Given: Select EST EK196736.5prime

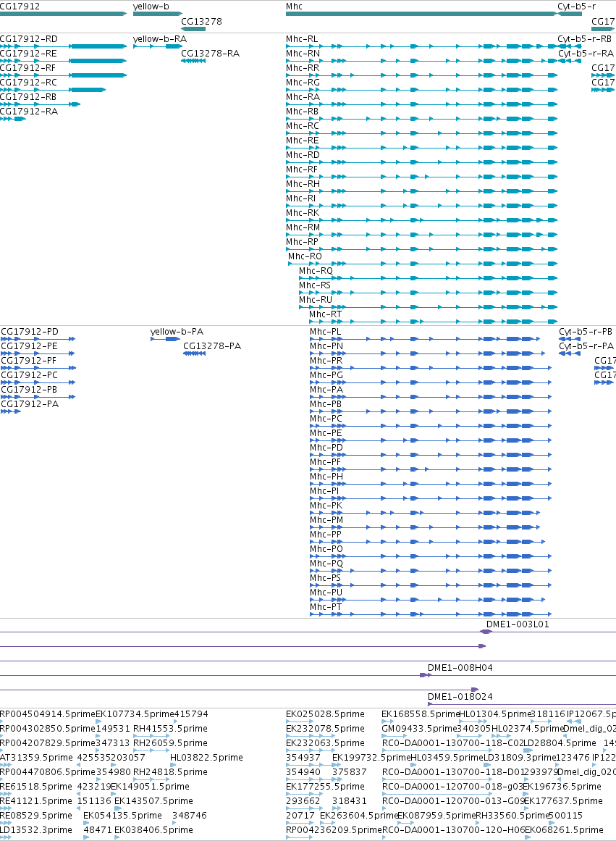Looking at the screenshot, I should tap(562, 787).
